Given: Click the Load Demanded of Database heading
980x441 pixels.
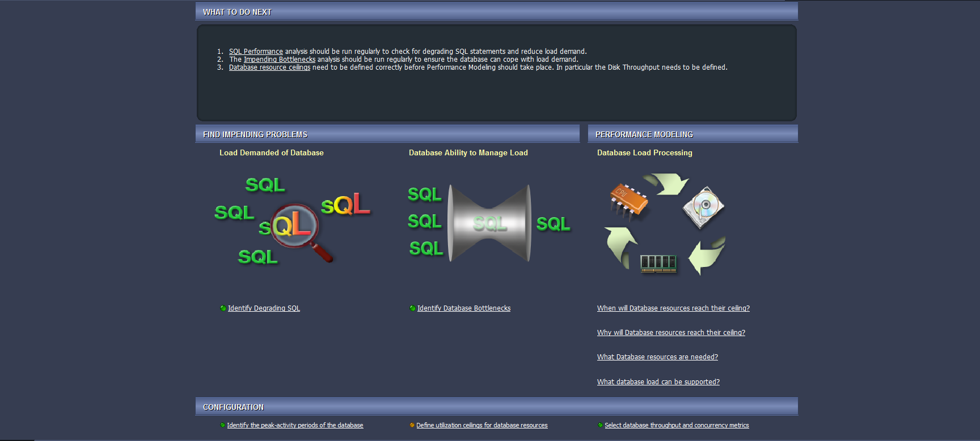Looking at the screenshot, I should [272, 153].
